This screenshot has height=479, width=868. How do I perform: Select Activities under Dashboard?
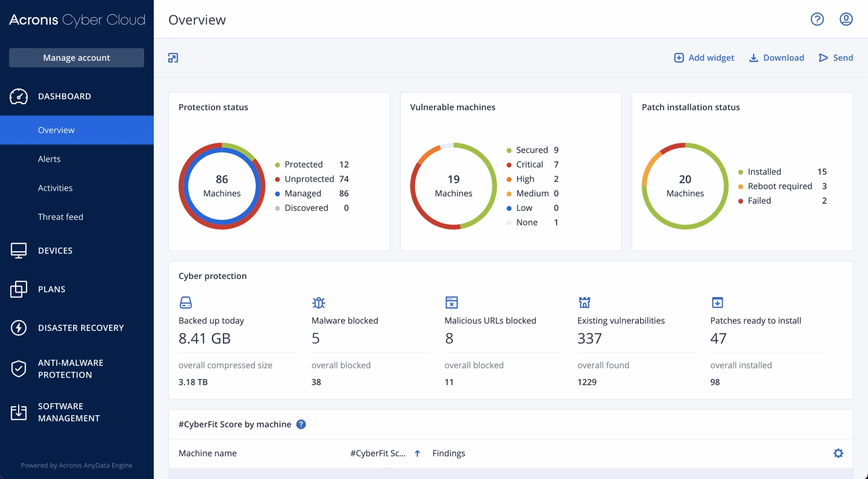pos(55,188)
